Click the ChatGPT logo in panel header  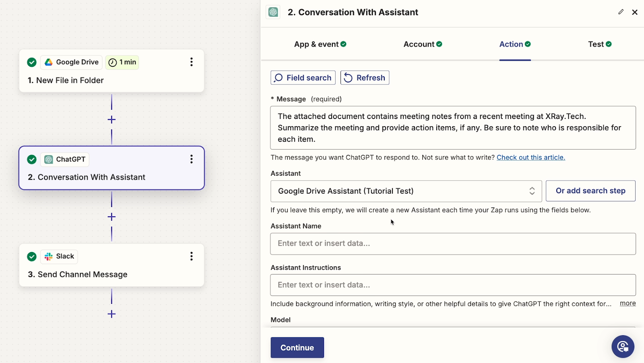click(x=273, y=12)
